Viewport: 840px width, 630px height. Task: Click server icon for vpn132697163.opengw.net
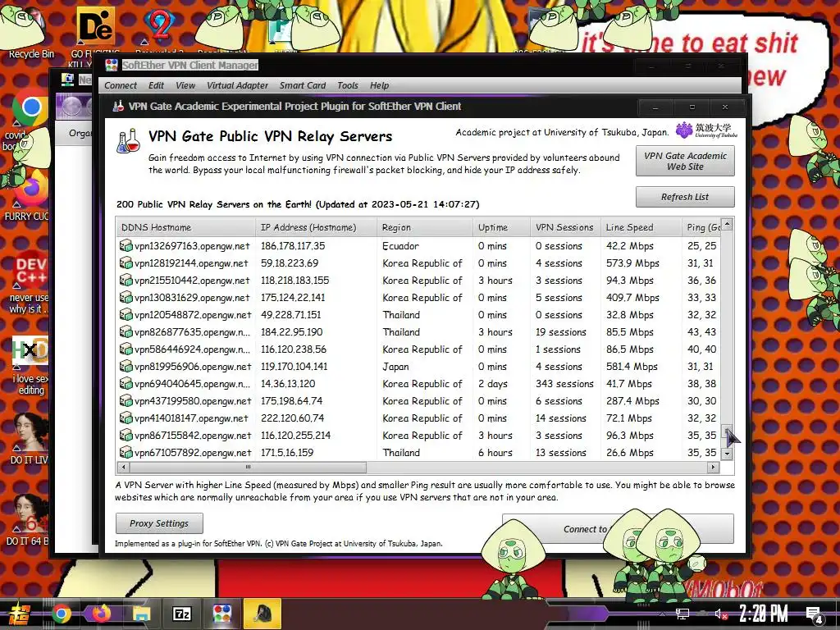click(126, 246)
